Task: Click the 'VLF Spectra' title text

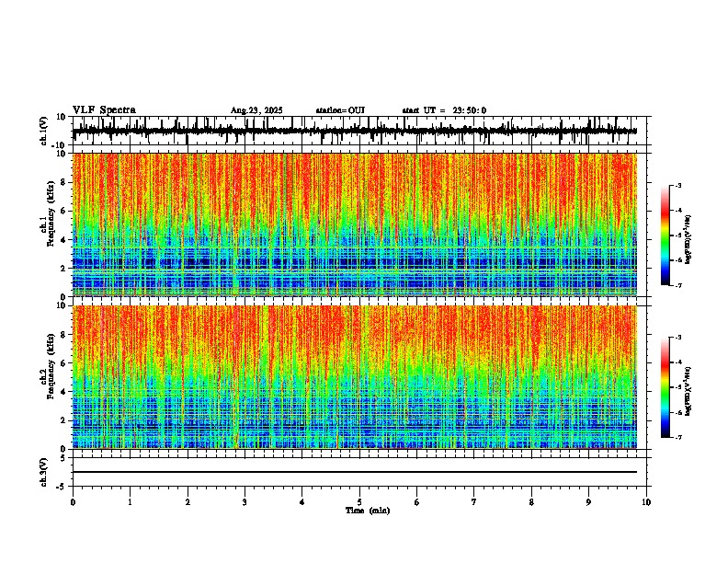Action: pos(104,110)
